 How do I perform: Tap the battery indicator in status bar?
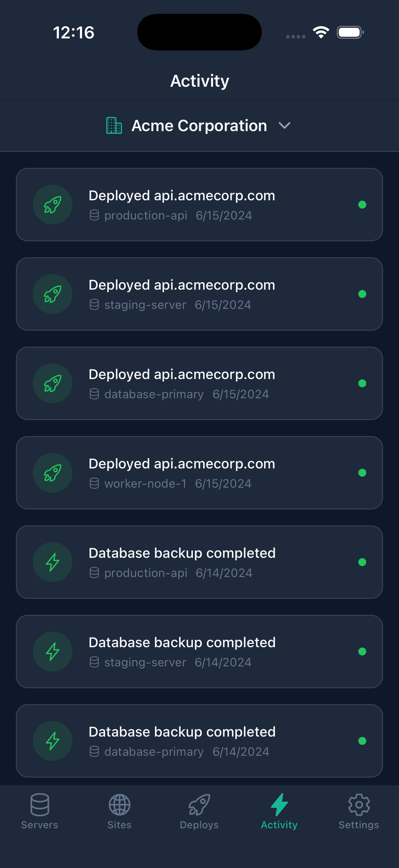(x=350, y=32)
